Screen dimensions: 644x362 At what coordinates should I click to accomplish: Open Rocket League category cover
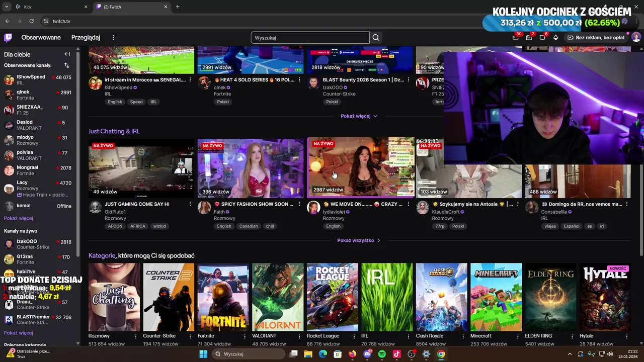pos(332,297)
